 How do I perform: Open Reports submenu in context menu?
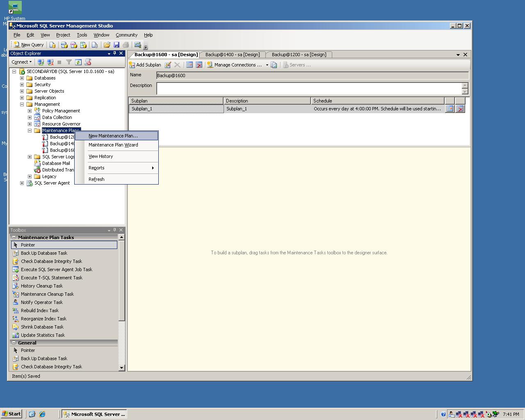pyautogui.click(x=116, y=168)
